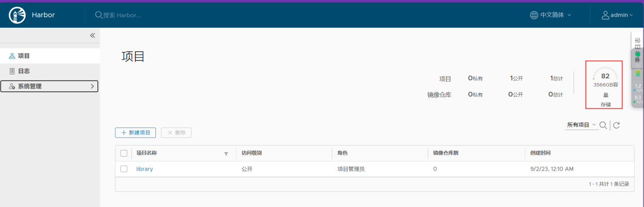Open 系统管理 in the sidebar
The height and width of the screenshot is (207, 644).
coord(49,86)
